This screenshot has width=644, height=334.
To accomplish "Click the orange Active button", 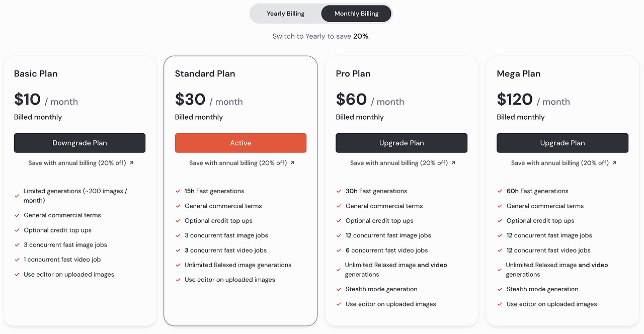I will pyautogui.click(x=240, y=143).
